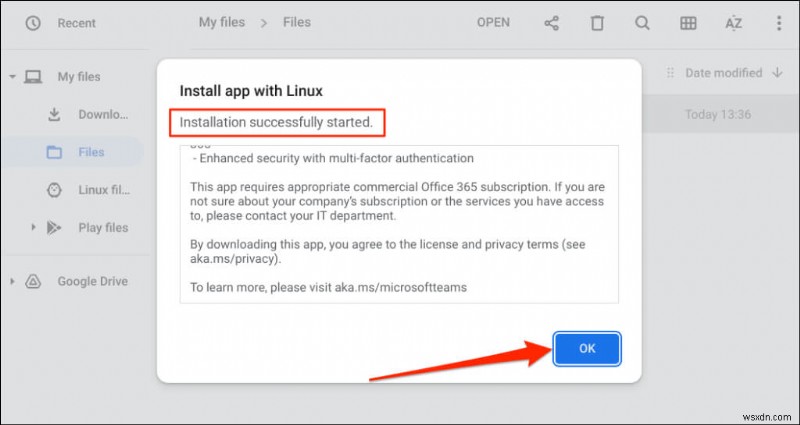Click the Files folder icon

click(x=54, y=152)
